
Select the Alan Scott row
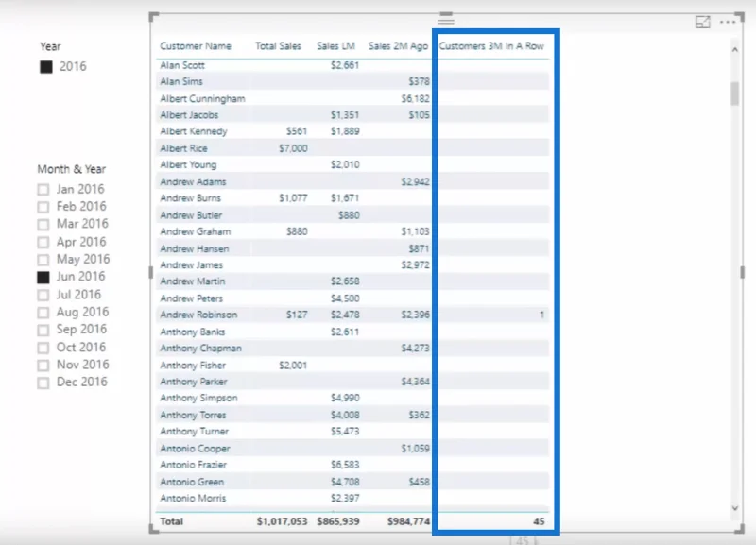[352, 65]
